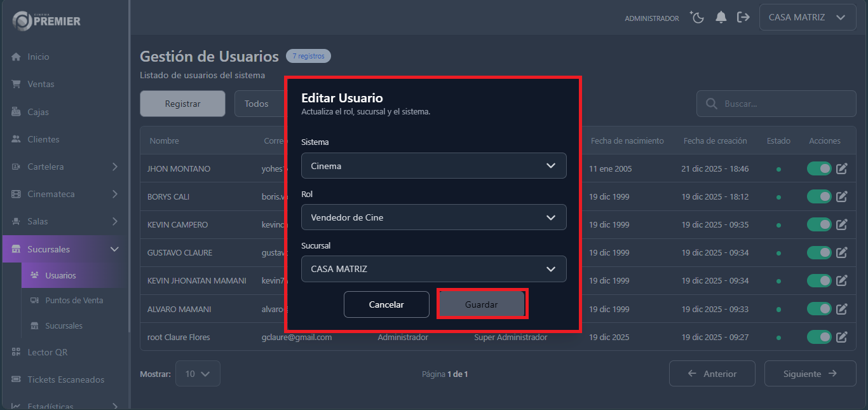Edit root Claure Flores via pencil icon
The width and height of the screenshot is (868, 410).
(x=842, y=337)
